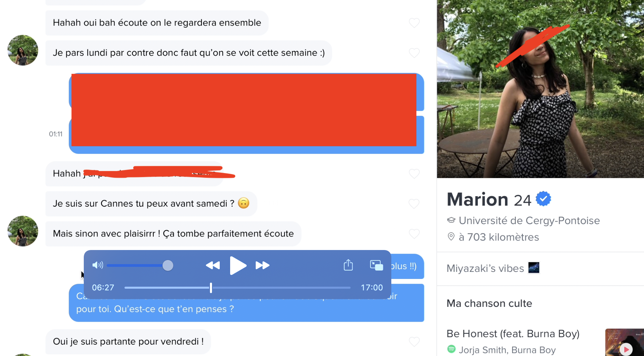
Task: Click the Université de Cergy-Pontoise text
Action: tap(529, 220)
